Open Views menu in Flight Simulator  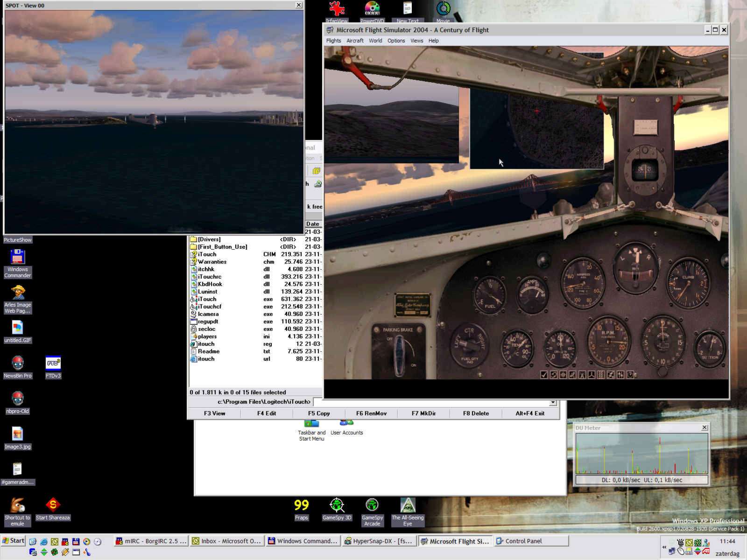point(416,41)
